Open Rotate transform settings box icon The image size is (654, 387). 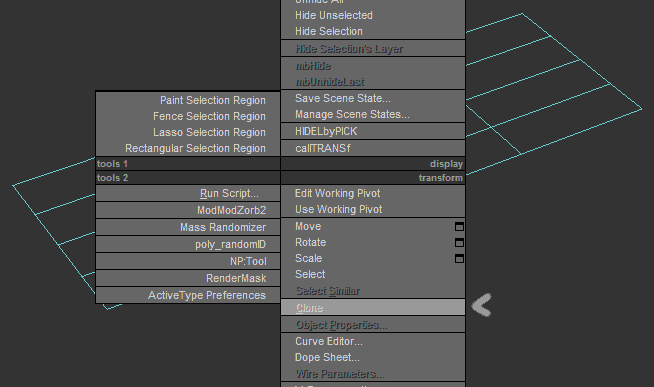click(459, 243)
